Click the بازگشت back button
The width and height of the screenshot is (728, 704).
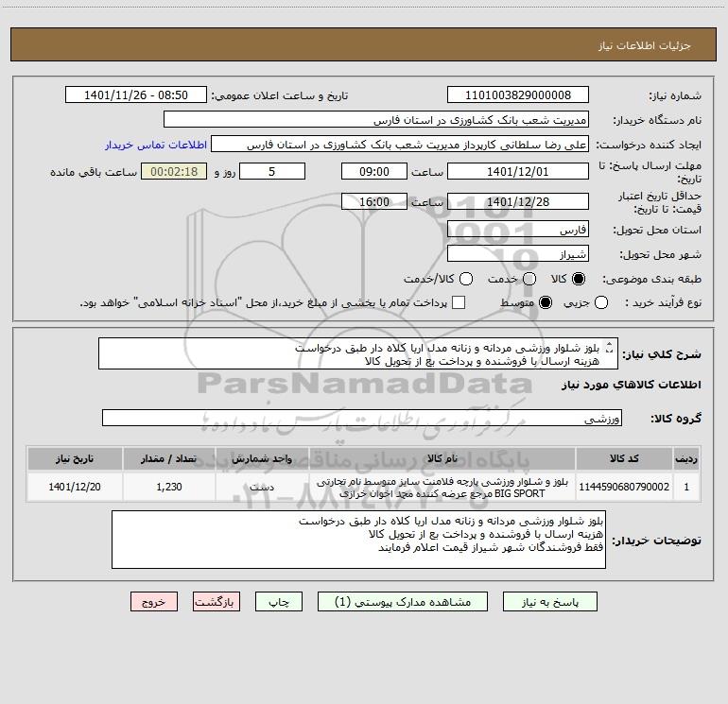217,602
